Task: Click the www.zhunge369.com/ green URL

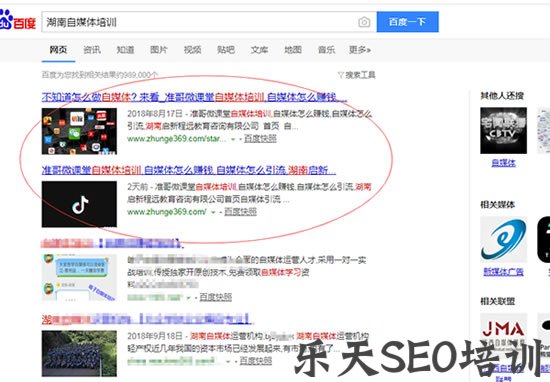Action: pos(167,212)
